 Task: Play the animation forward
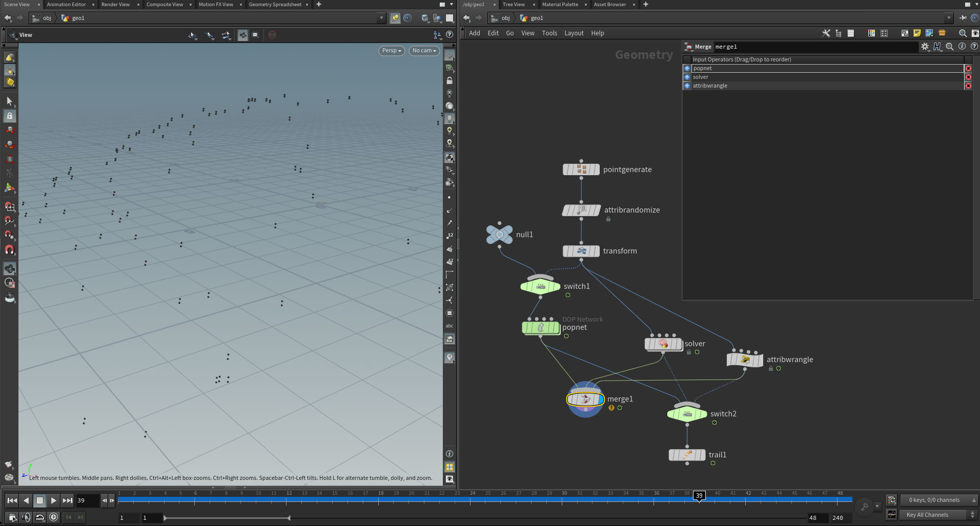click(53, 500)
